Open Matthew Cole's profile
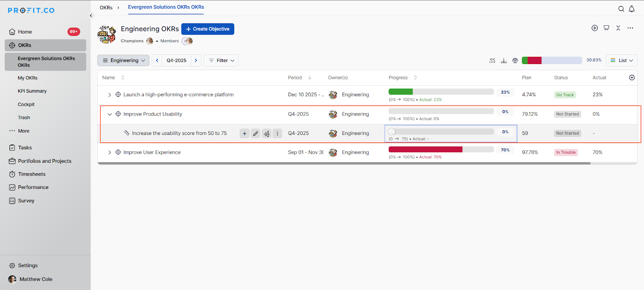This screenshot has width=644, height=290. coord(31,279)
